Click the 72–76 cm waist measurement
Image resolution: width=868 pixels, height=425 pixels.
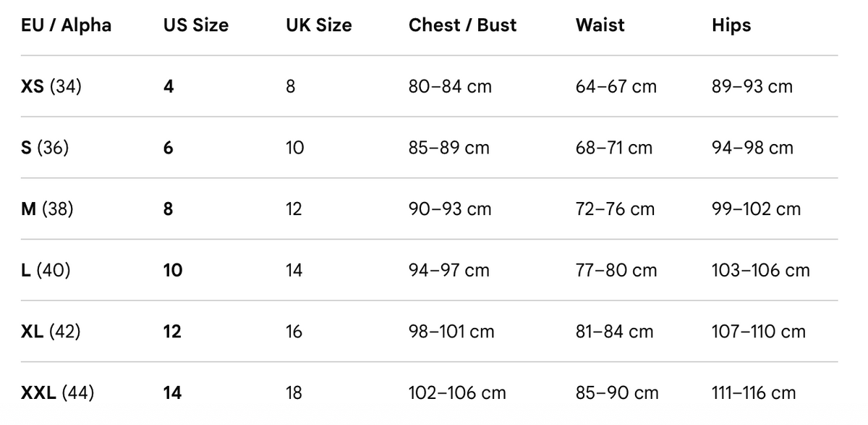click(x=615, y=209)
